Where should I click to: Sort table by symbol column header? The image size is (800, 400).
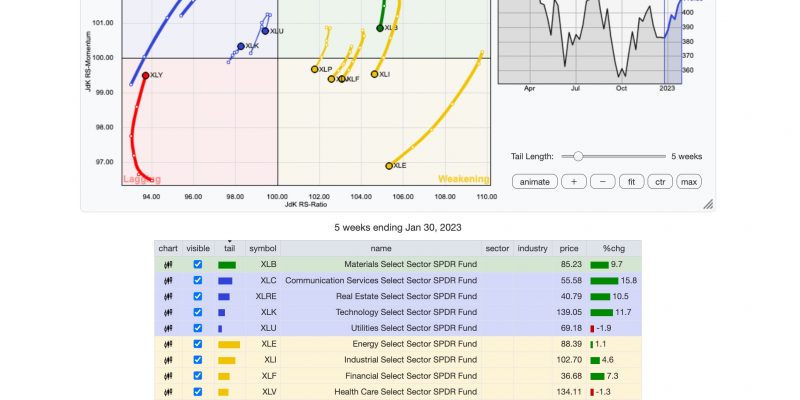[x=263, y=248]
